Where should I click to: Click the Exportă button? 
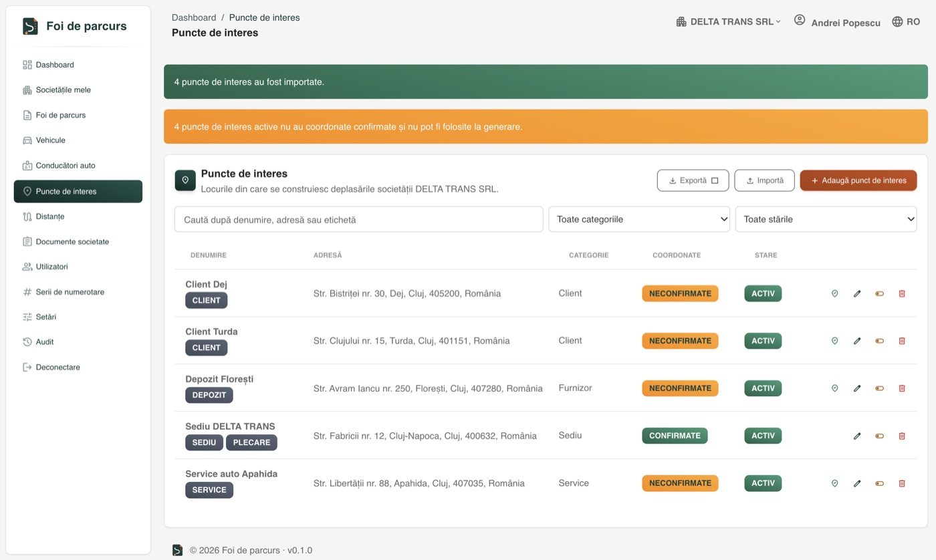[x=693, y=180]
